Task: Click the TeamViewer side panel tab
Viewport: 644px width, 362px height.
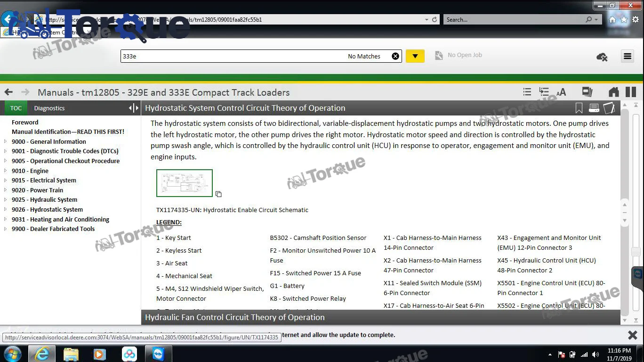Action: [x=637, y=279]
